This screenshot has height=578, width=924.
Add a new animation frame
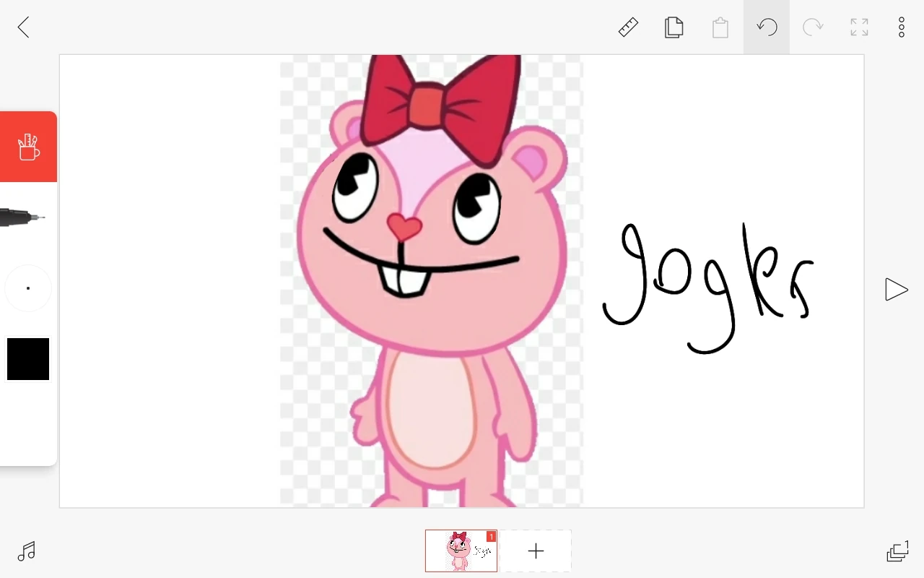pos(536,551)
